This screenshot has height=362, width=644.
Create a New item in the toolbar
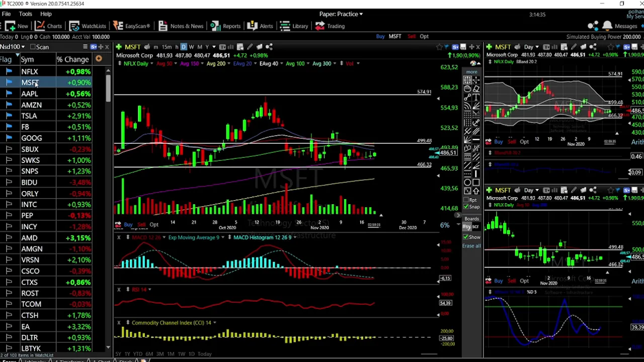17,26
